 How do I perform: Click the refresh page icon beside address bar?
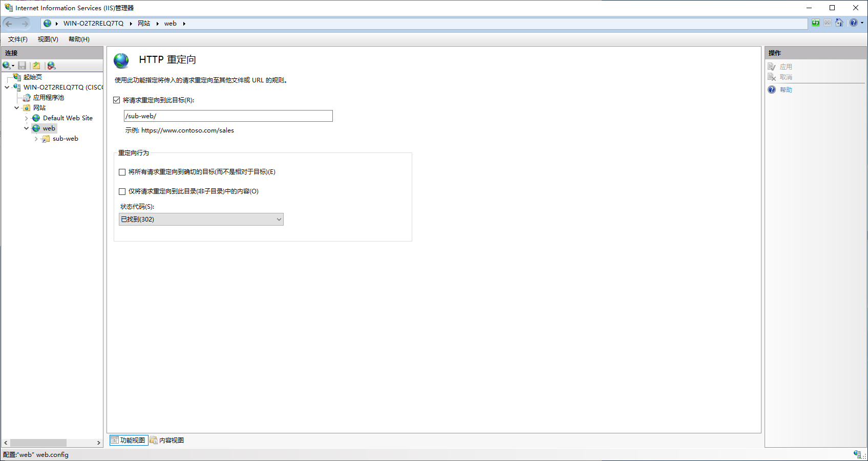pyautogui.click(x=816, y=23)
